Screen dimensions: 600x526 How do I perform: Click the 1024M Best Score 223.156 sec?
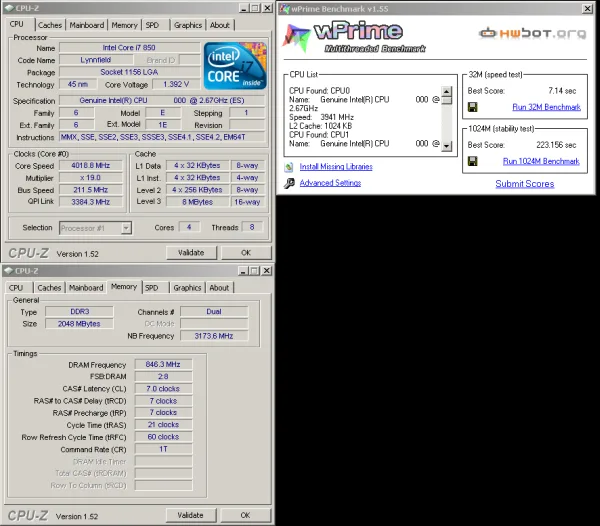tap(556, 145)
